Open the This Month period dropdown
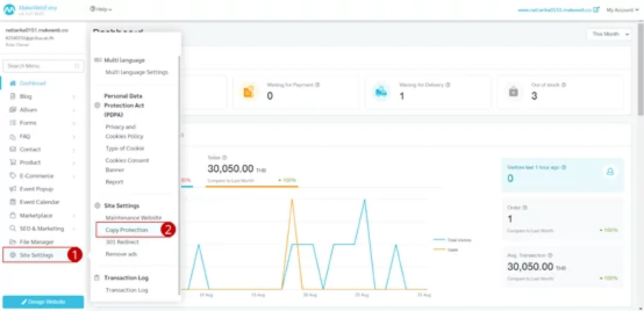 [x=609, y=34]
